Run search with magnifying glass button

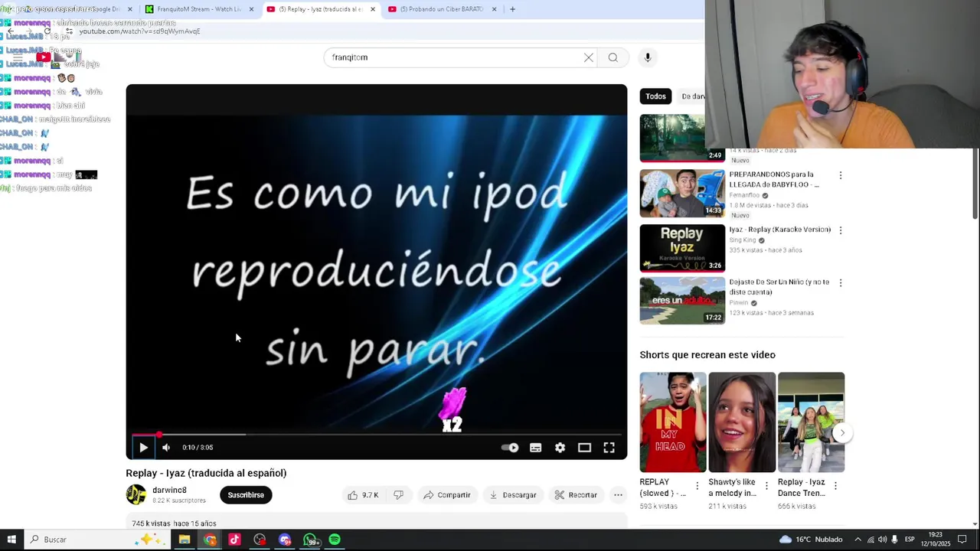(x=613, y=57)
